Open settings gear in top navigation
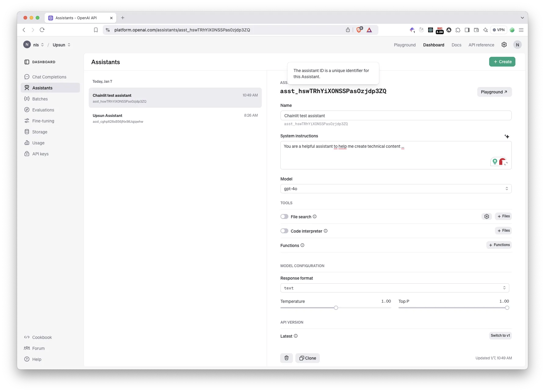 point(504,45)
